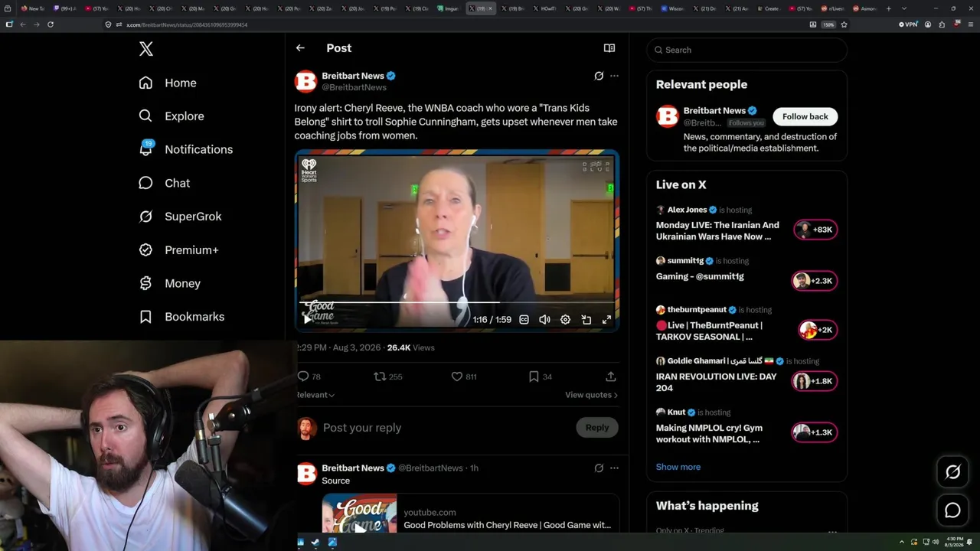Open Breitbart News avatar in Relevant people

click(667, 116)
